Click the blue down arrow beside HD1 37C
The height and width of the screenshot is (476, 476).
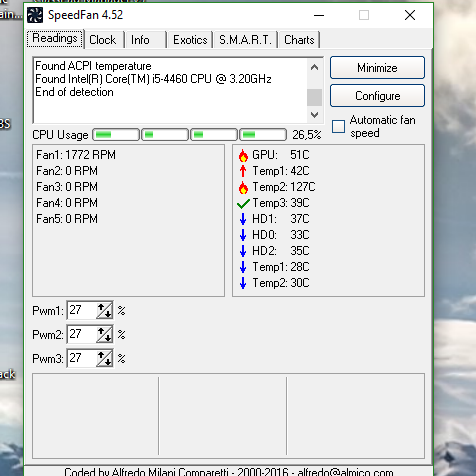click(243, 219)
